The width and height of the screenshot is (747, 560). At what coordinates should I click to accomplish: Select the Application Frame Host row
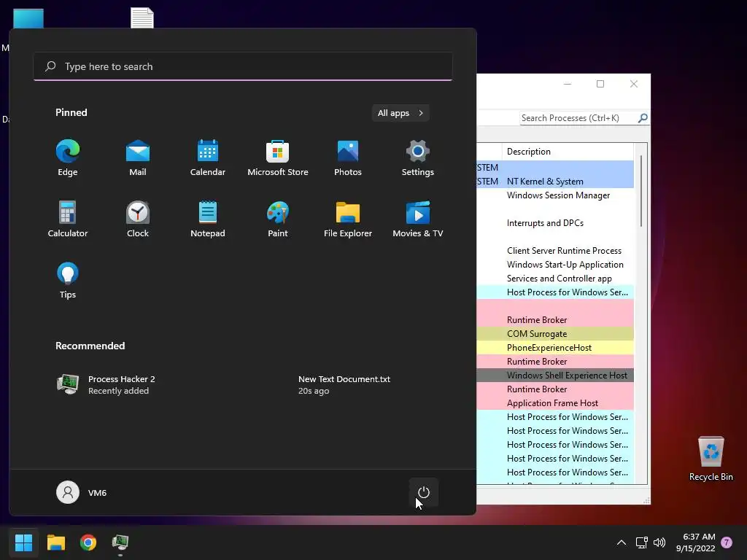pyautogui.click(x=555, y=402)
